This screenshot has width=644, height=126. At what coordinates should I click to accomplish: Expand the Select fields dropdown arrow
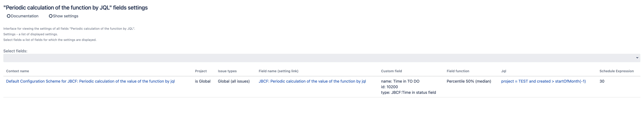637,58
